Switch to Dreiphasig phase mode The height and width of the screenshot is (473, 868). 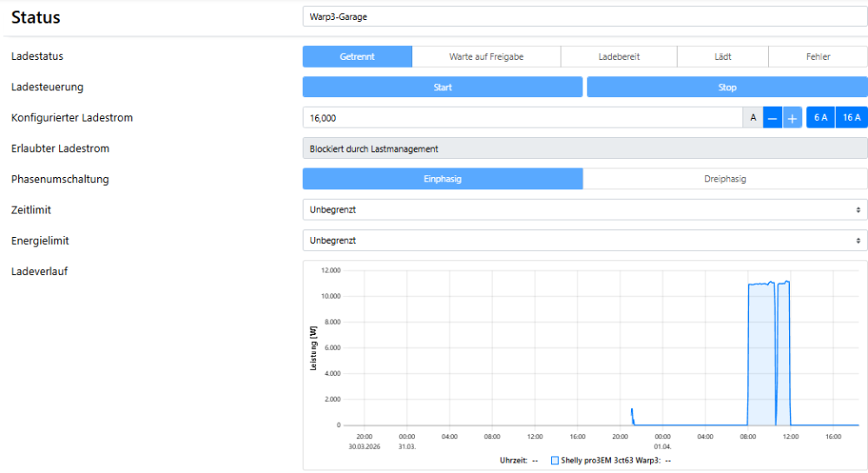click(725, 179)
